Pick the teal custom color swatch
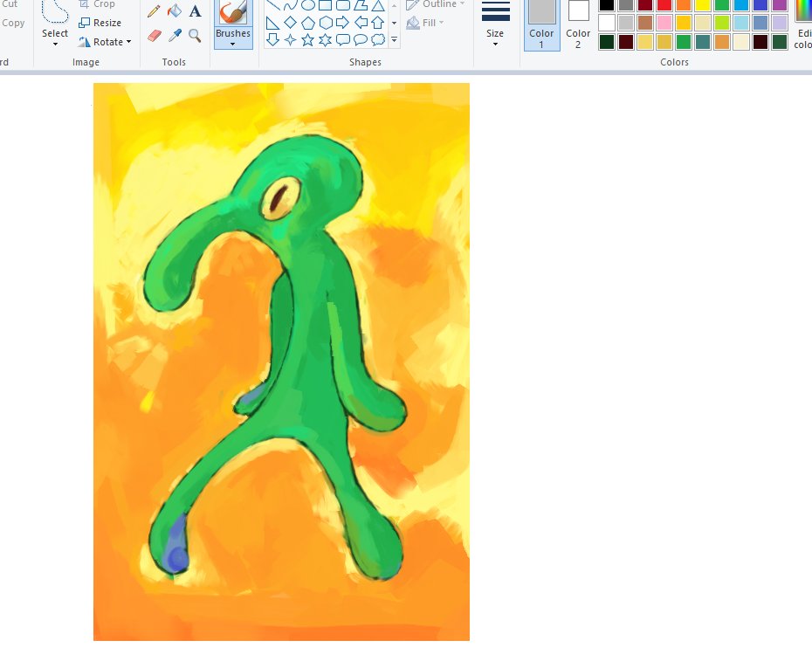This screenshot has width=812, height=668. [703, 41]
